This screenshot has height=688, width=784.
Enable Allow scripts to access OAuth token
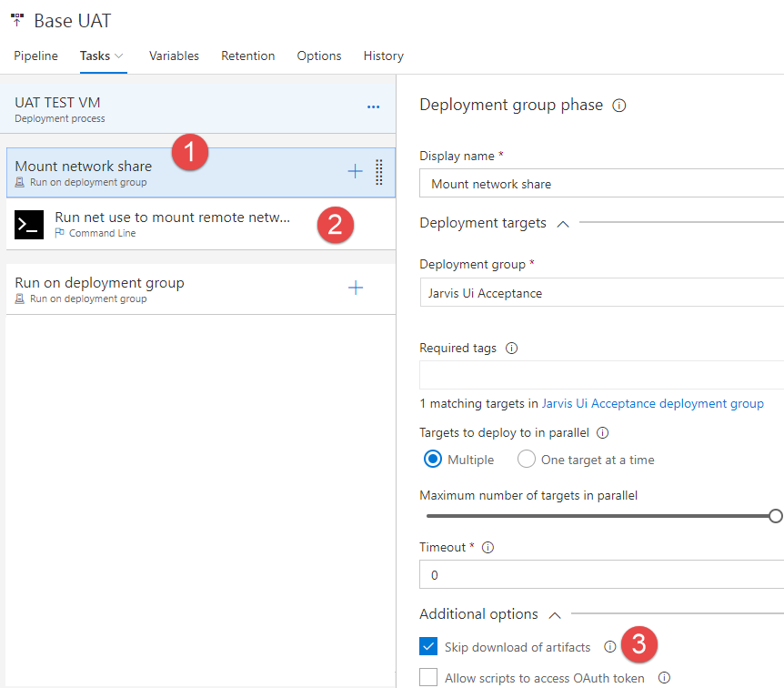429,678
